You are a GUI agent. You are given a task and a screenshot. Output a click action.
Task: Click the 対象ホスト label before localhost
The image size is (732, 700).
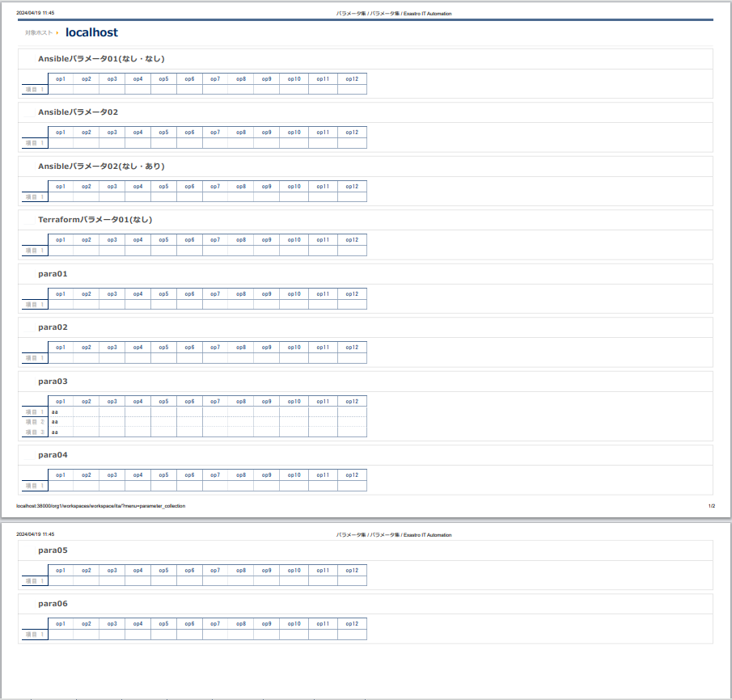(39, 33)
